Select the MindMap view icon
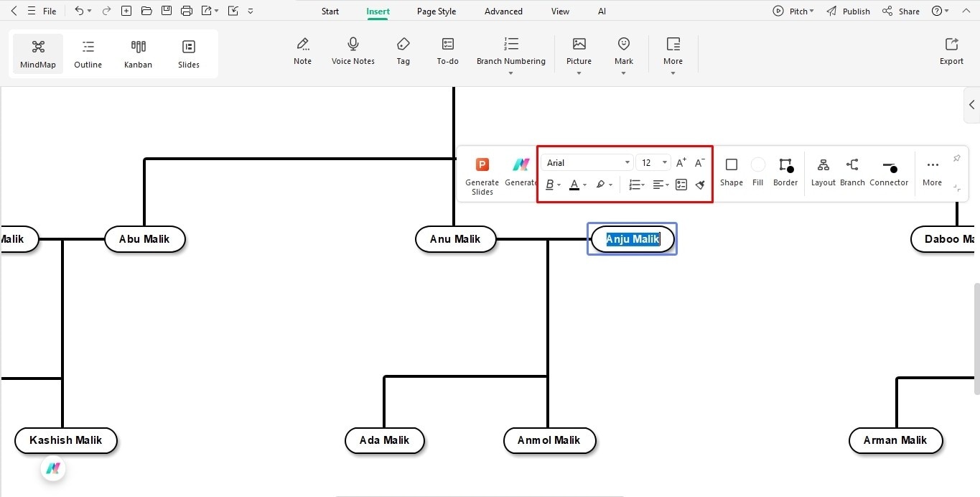Viewport: 980px width, 497px height. coord(37,52)
